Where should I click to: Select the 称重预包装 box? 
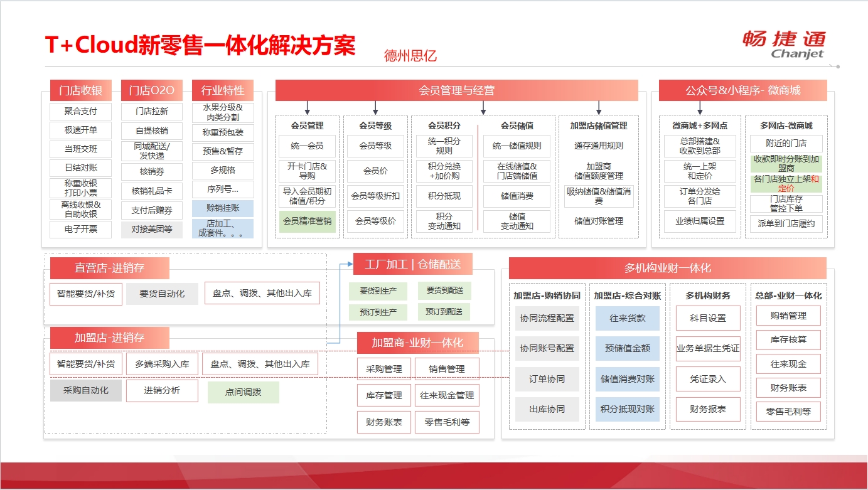point(223,133)
